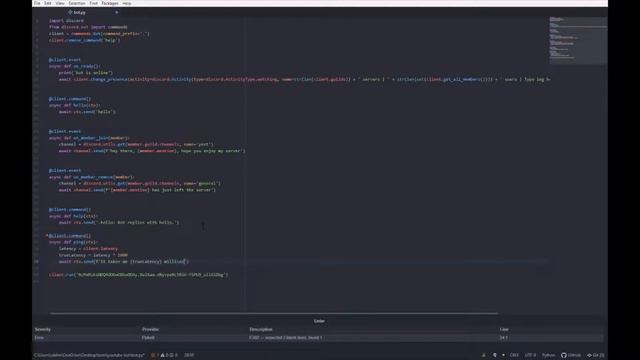The image size is (640, 360).
Task: Open the Git panel from status bar
Action: tap(596, 355)
